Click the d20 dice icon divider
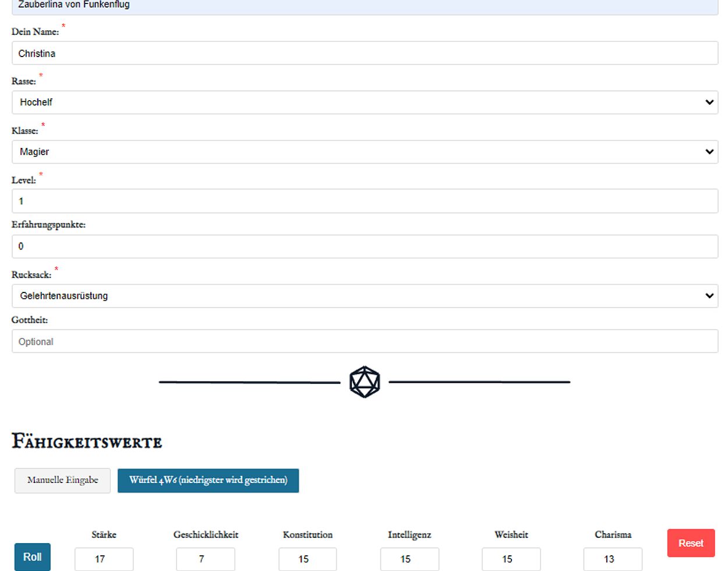 click(365, 382)
